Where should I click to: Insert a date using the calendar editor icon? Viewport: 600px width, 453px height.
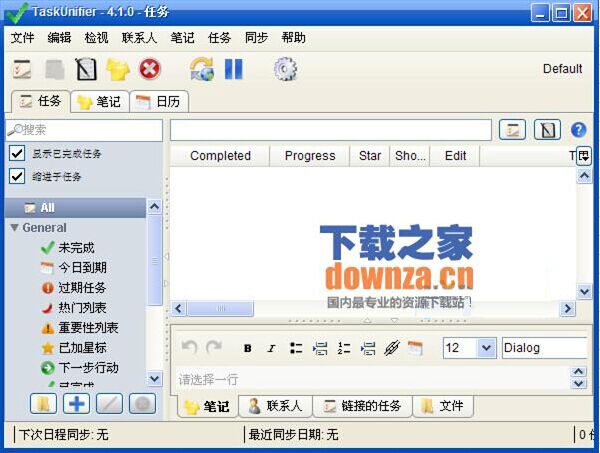(x=415, y=348)
